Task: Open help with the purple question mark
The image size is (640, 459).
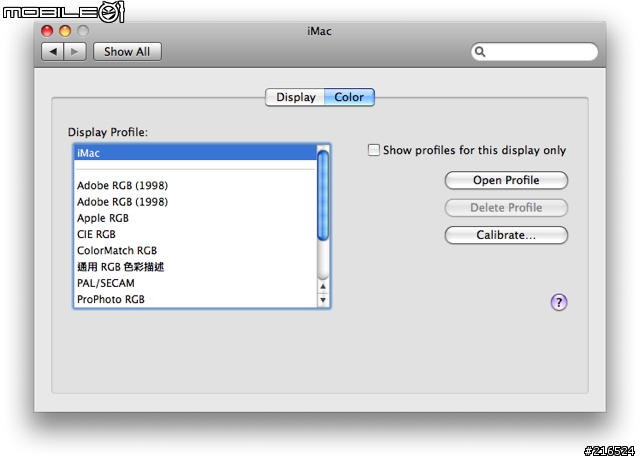Action: [x=559, y=302]
